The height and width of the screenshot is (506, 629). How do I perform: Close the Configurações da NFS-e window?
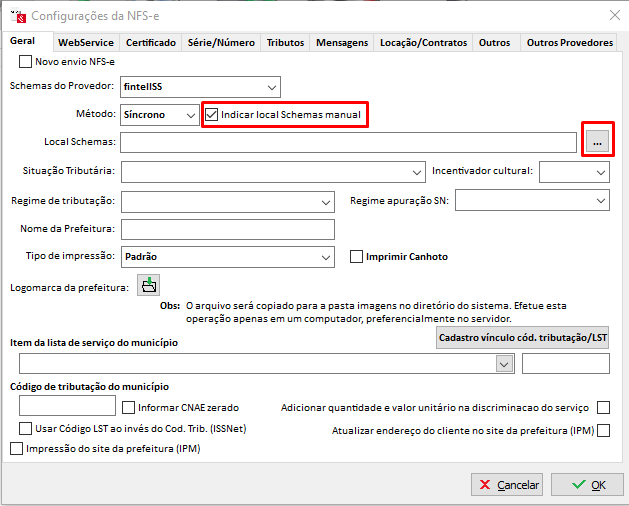coord(612,15)
